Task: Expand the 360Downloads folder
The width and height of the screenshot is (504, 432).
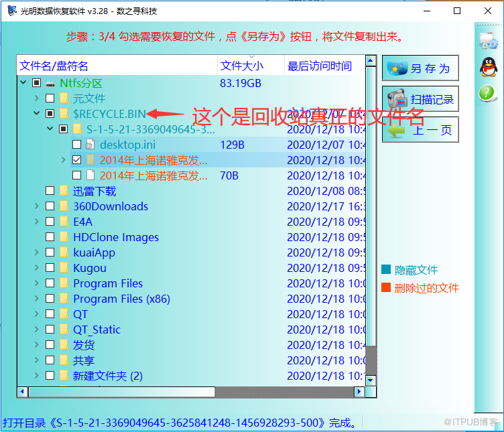Action: click(x=36, y=206)
